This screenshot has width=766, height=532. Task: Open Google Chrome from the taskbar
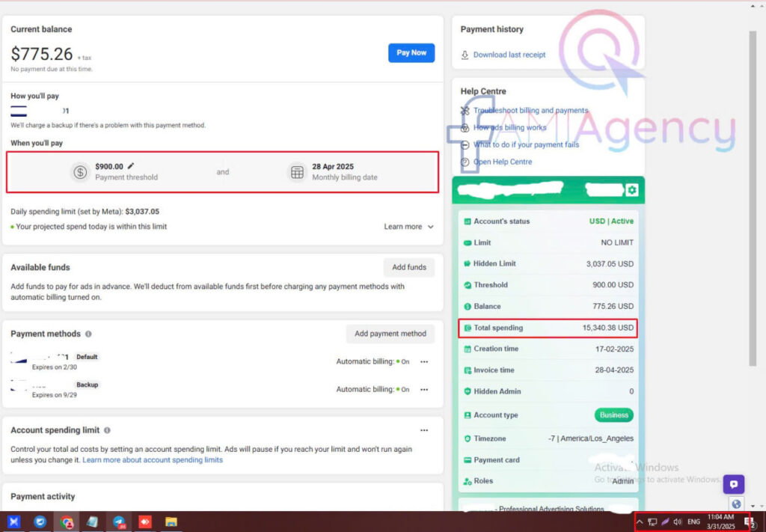[x=67, y=522]
